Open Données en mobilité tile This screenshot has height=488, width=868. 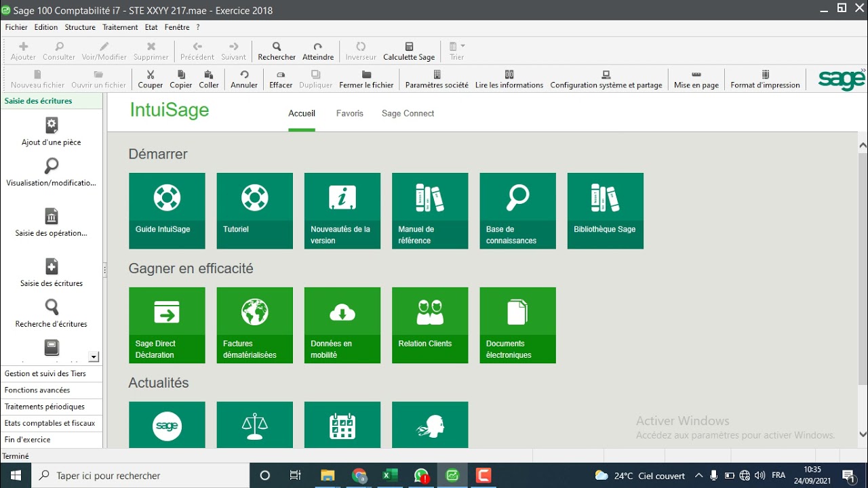pyautogui.click(x=342, y=325)
